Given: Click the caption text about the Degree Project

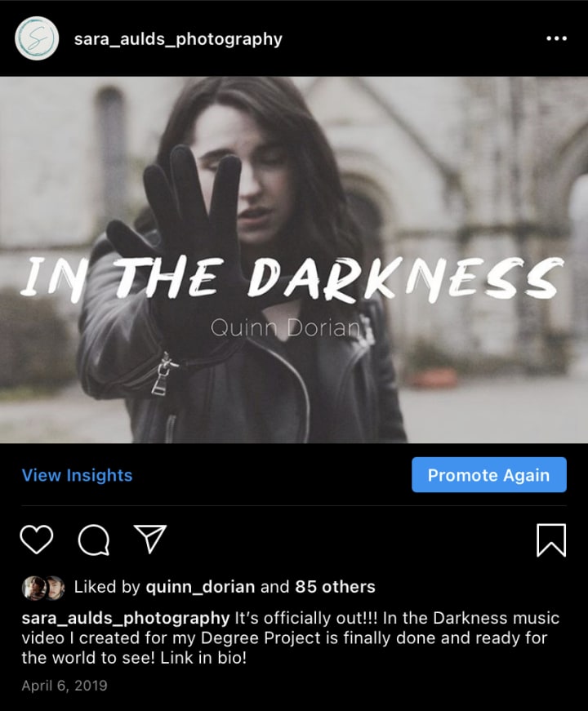Looking at the screenshot, I should pyautogui.click(x=291, y=638).
